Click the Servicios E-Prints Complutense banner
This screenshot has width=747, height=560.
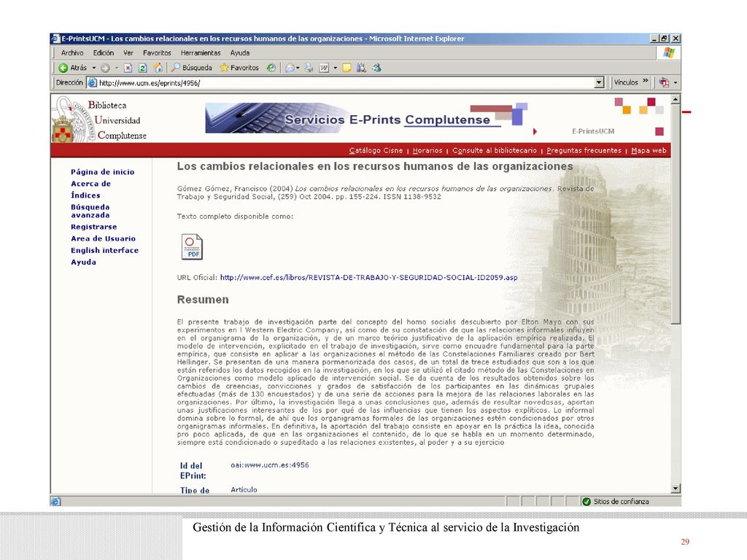366,118
